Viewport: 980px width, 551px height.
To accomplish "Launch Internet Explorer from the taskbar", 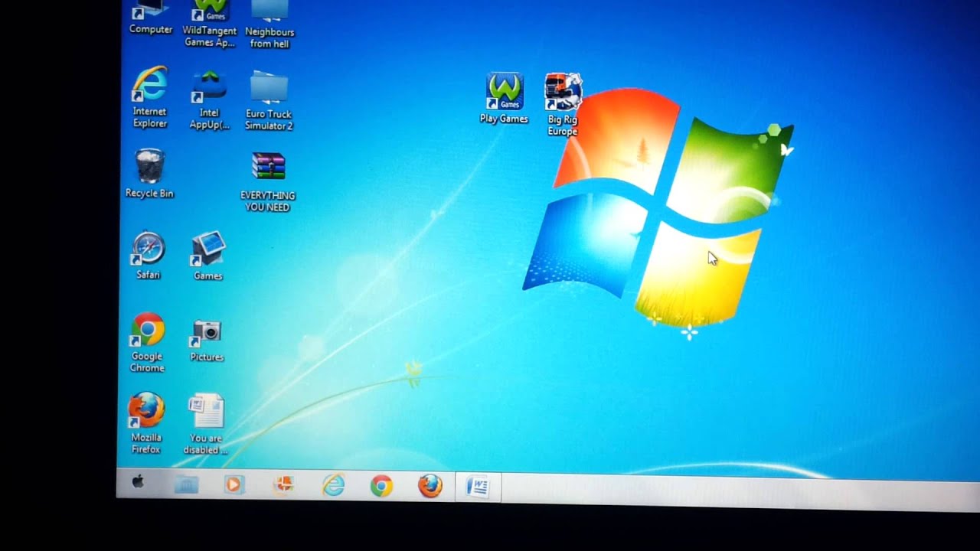I will (333, 485).
